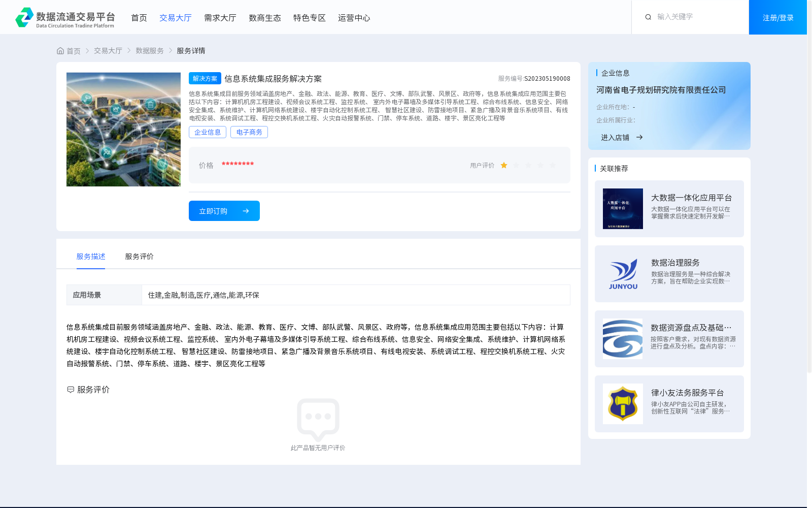This screenshot has height=508, width=812.
Task: Click the arrow next to 进入店铺
Action: pyautogui.click(x=639, y=137)
